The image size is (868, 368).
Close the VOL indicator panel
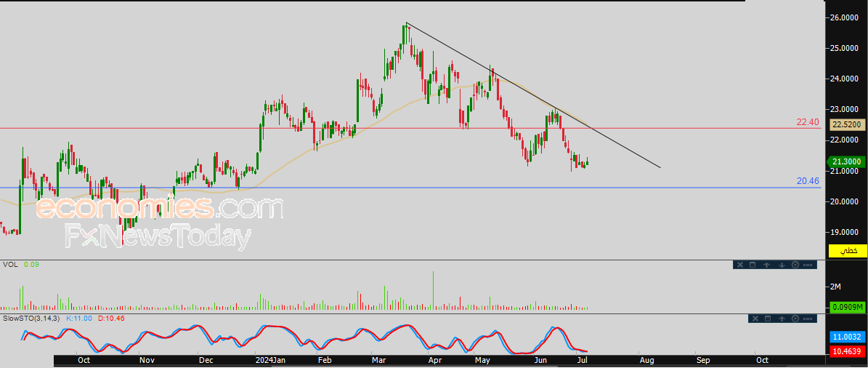(x=740, y=265)
